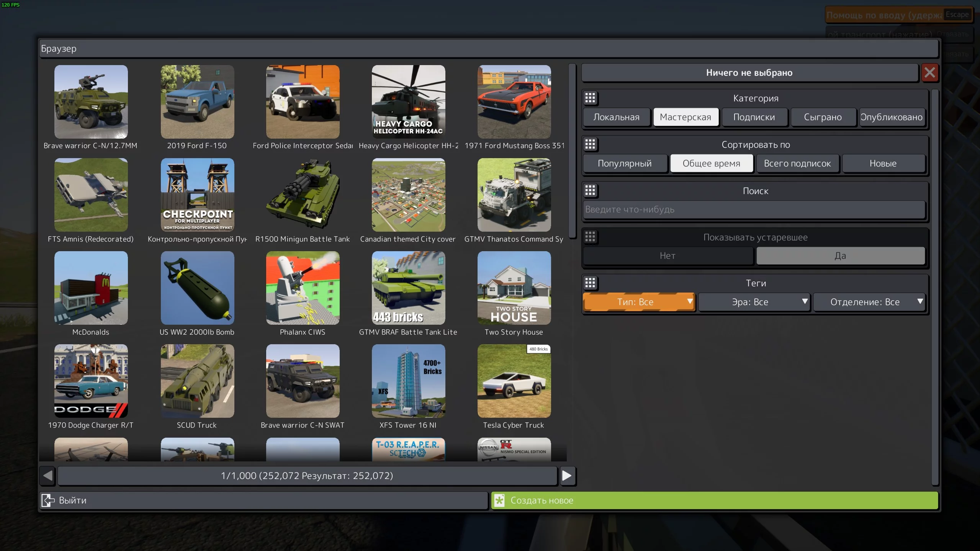Open the Тип: Все dropdown
Screen dimensions: 980x551
click(x=638, y=302)
